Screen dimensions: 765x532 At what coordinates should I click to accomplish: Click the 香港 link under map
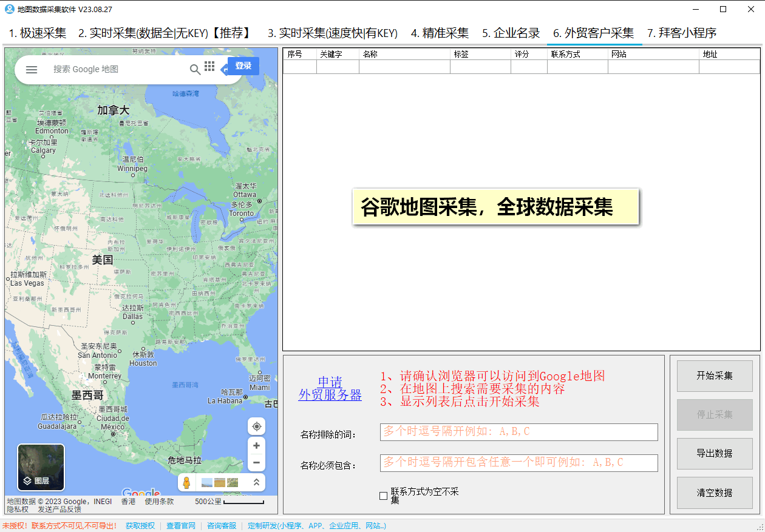pos(128,502)
